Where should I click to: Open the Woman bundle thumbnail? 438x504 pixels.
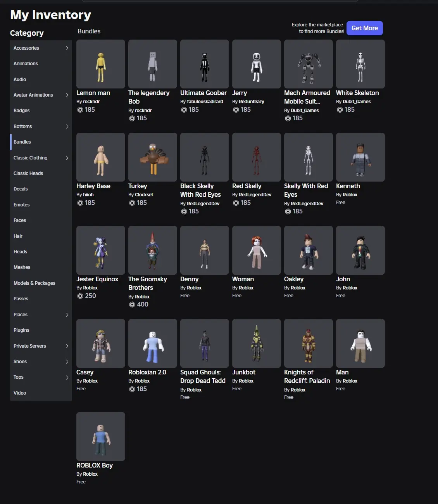click(x=257, y=250)
